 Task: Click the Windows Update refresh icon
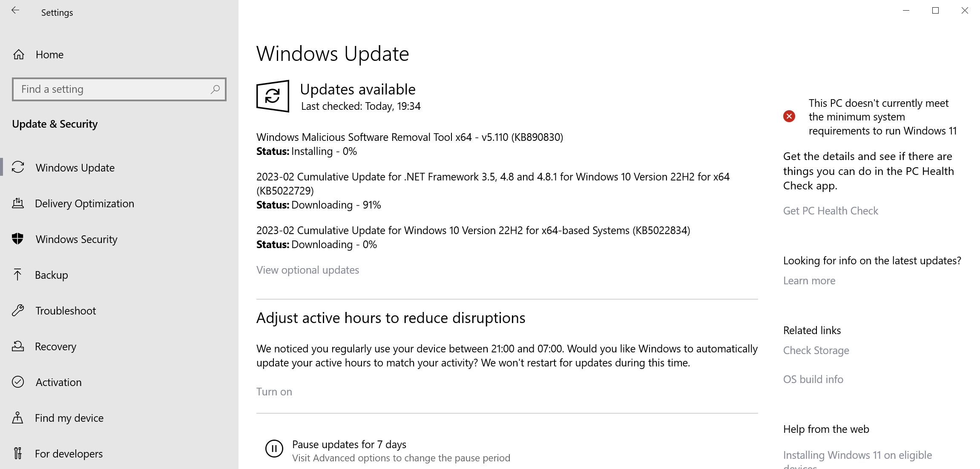[x=273, y=97]
